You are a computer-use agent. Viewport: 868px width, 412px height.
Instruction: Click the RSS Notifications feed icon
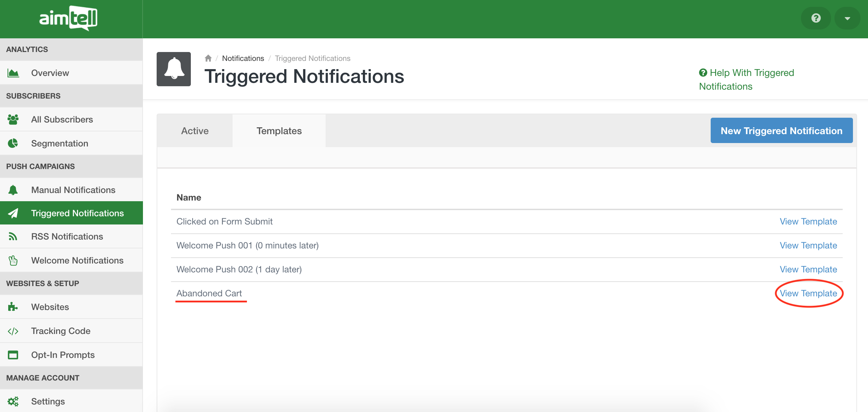(13, 236)
